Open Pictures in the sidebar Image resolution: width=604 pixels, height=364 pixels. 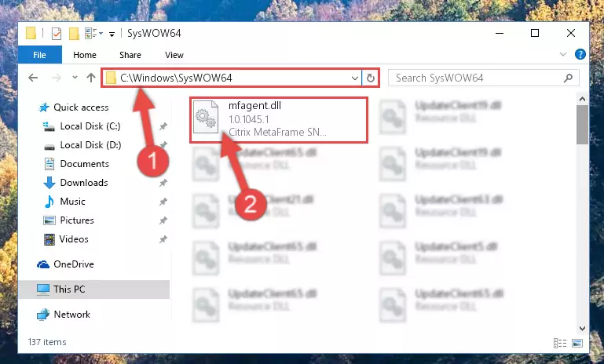point(77,220)
